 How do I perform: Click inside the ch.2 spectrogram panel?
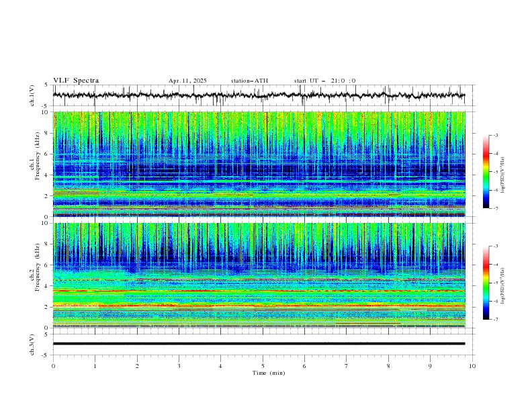(x=259, y=275)
